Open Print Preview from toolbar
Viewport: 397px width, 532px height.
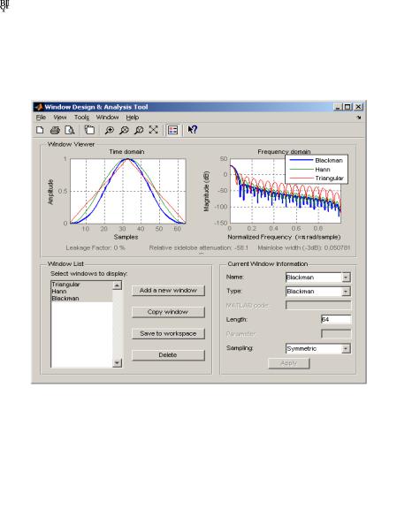coord(70,130)
